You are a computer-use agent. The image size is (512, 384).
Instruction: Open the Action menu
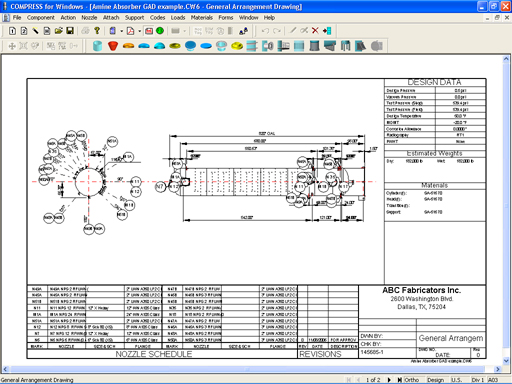click(x=68, y=18)
